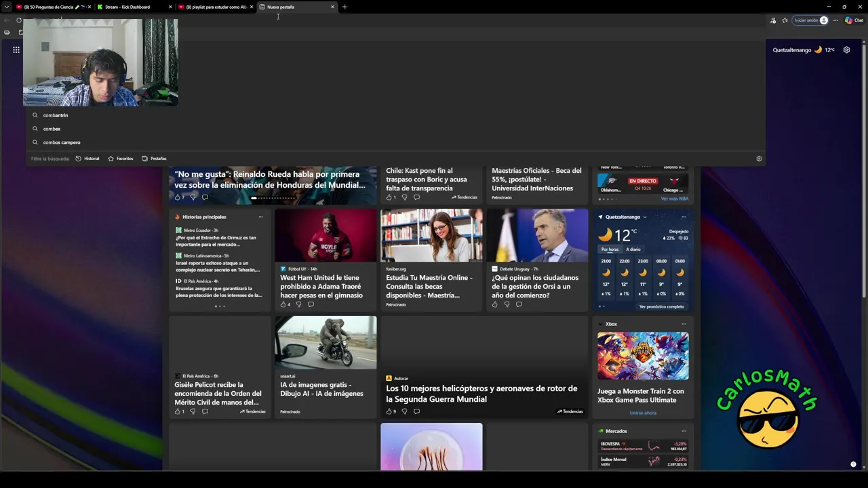Image resolution: width=868 pixels, height=488 pixels.
Task: Like the gestión de Orsi article
Action: click(495, 304)
